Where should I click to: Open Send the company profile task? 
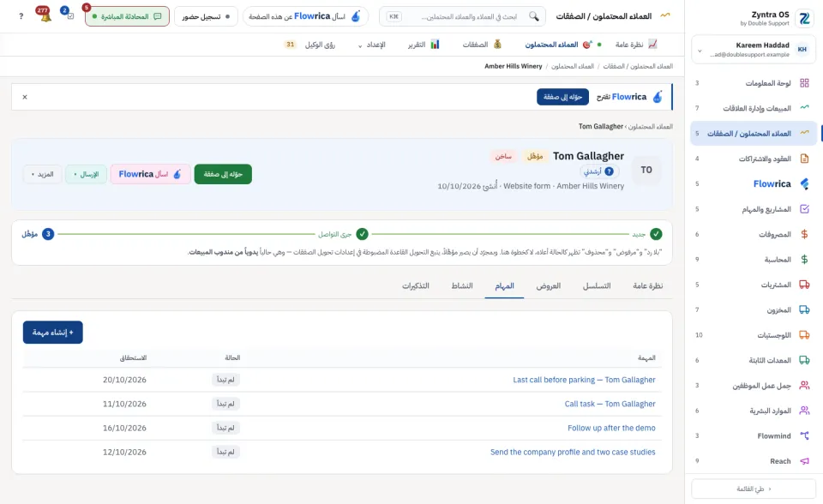(573, 452)
